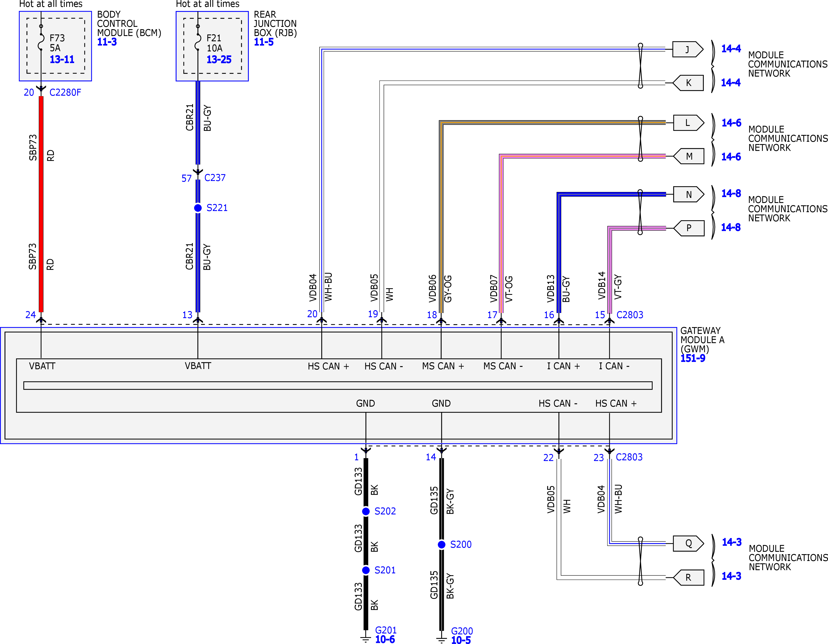
Task: Follow the 14-4 link beside connector J
Action: tap(731, 48)
